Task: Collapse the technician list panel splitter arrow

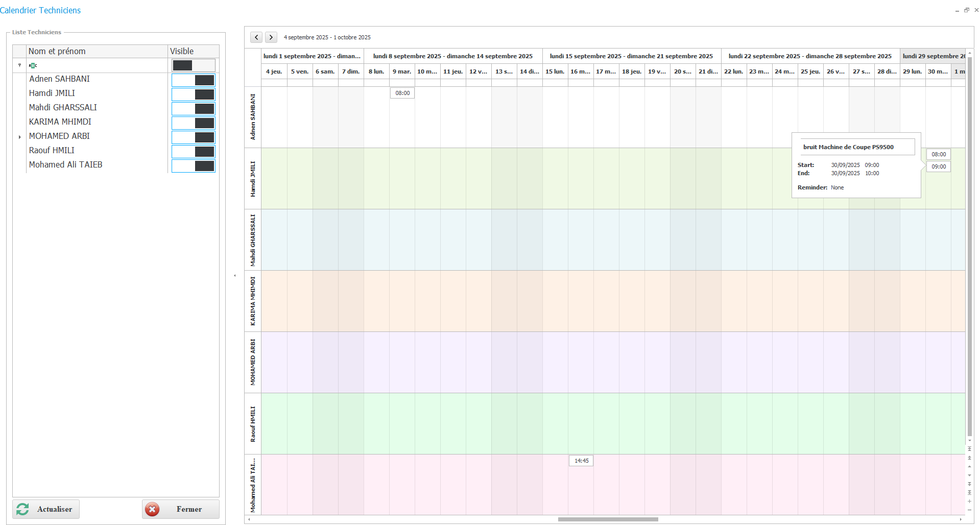Action: (235, 276)
